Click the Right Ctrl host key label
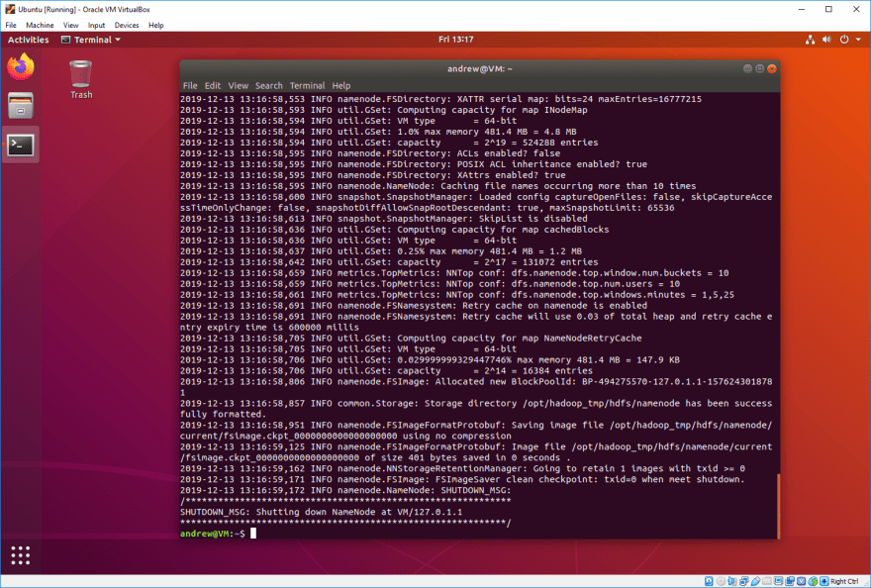This screenshot has width=871, height=588. [844, 581]
